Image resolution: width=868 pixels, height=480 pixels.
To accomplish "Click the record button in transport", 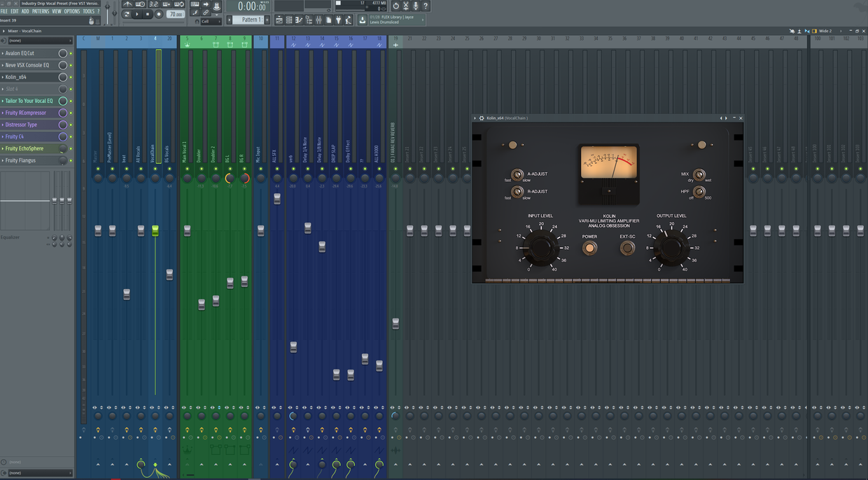I will click(159, 14).
